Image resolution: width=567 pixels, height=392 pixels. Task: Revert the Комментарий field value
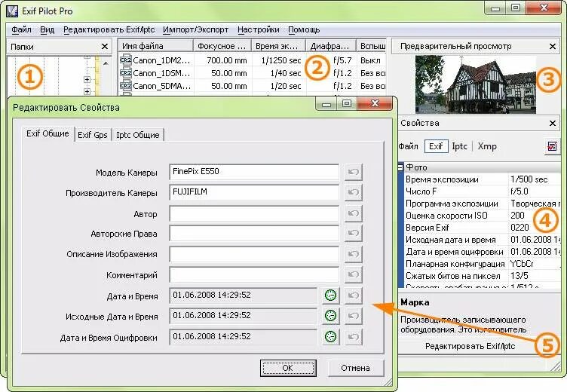[x=353, y=275]
